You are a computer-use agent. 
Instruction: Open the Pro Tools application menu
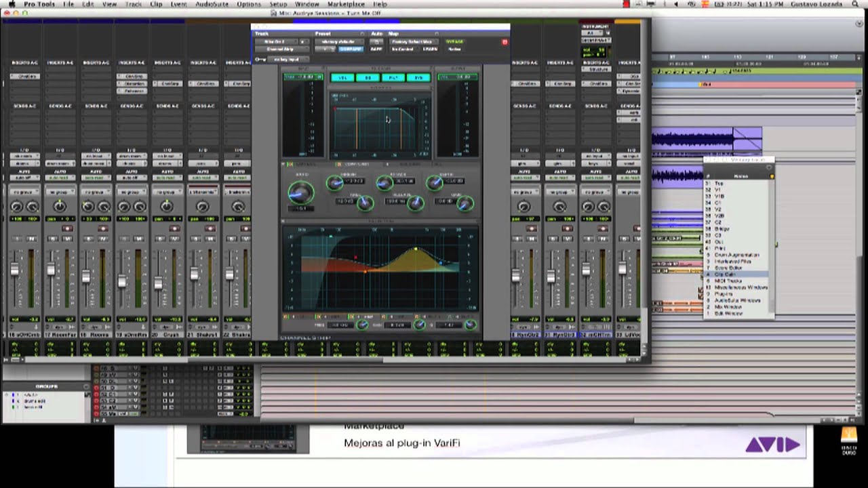pyautogui.click(x=39, y=4)
